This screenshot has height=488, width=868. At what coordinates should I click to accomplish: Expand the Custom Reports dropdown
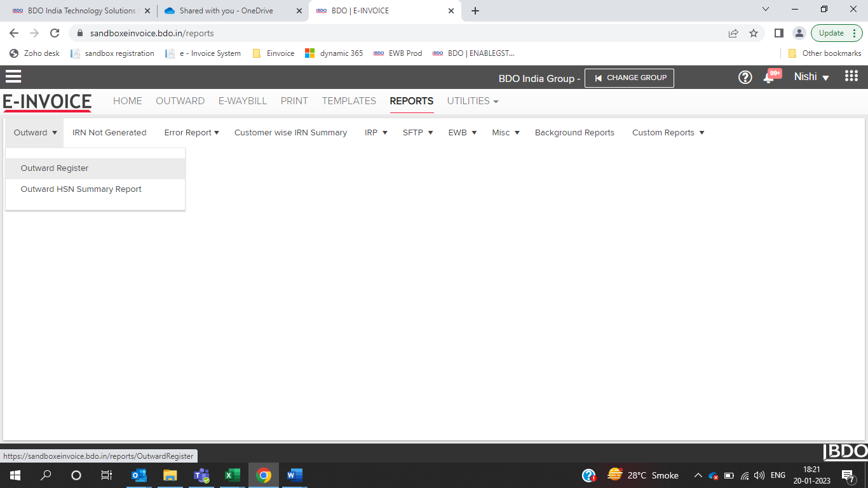pos(668,132)
